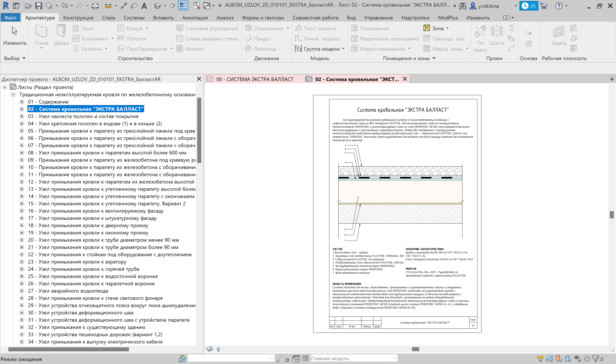Open ribbon display options toggle button
The width and height of the screenshot is (616, 364).
tap(506, 18)
